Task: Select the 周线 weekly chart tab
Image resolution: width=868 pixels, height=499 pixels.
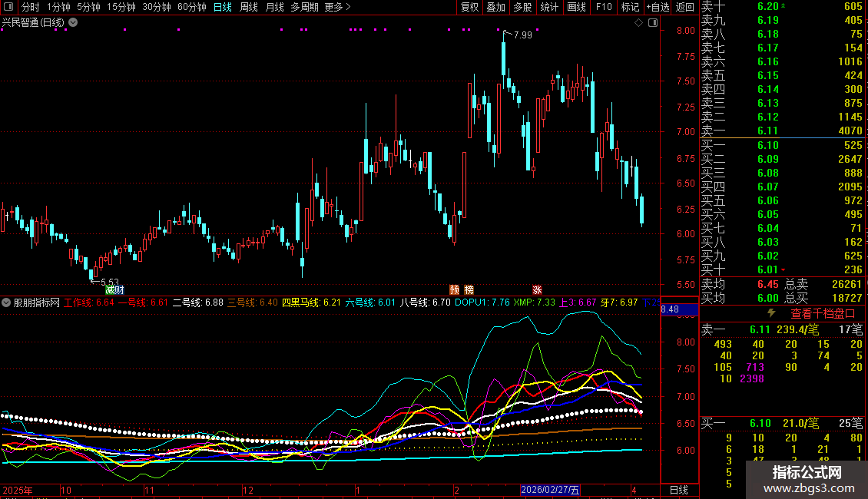Action: click(249, 7)
